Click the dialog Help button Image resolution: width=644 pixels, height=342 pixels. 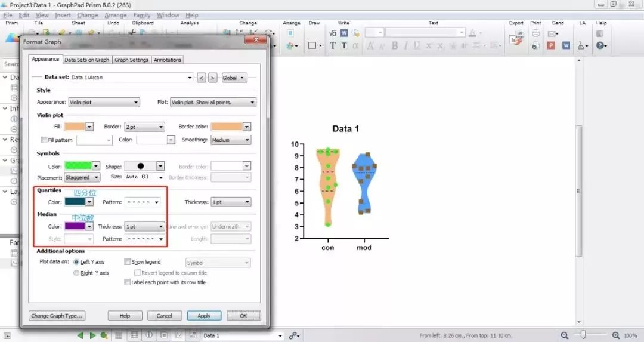click(125, 316)
